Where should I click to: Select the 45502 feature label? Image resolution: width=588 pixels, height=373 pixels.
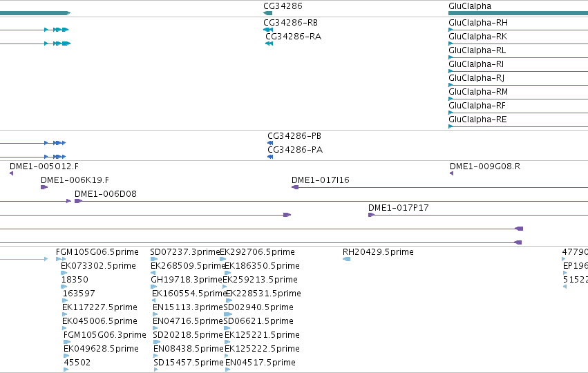[x=77, y=363]
